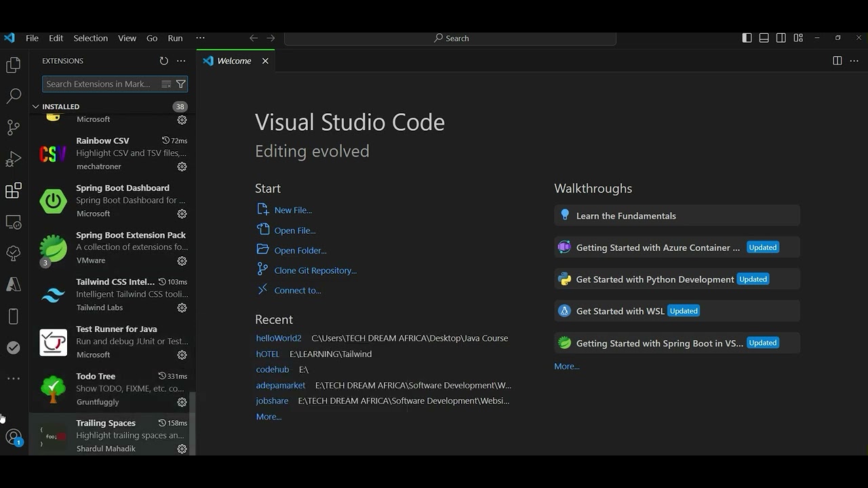The image size is (868, 488).
Task: Open the extensions filter menu
Action: [180, 84]
